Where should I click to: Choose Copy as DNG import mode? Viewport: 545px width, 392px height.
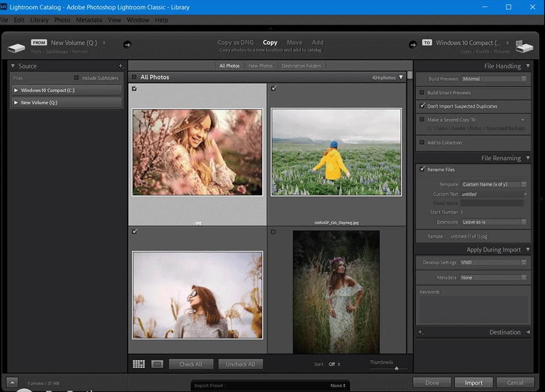coord(236,43)
